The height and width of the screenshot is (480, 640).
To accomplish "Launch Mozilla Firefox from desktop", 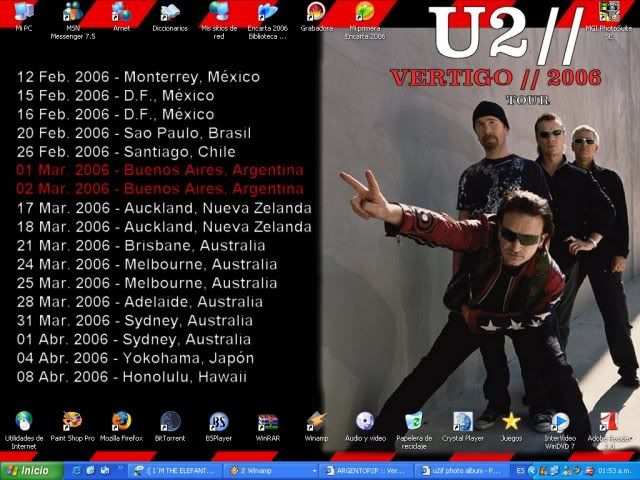I will 121,422.
